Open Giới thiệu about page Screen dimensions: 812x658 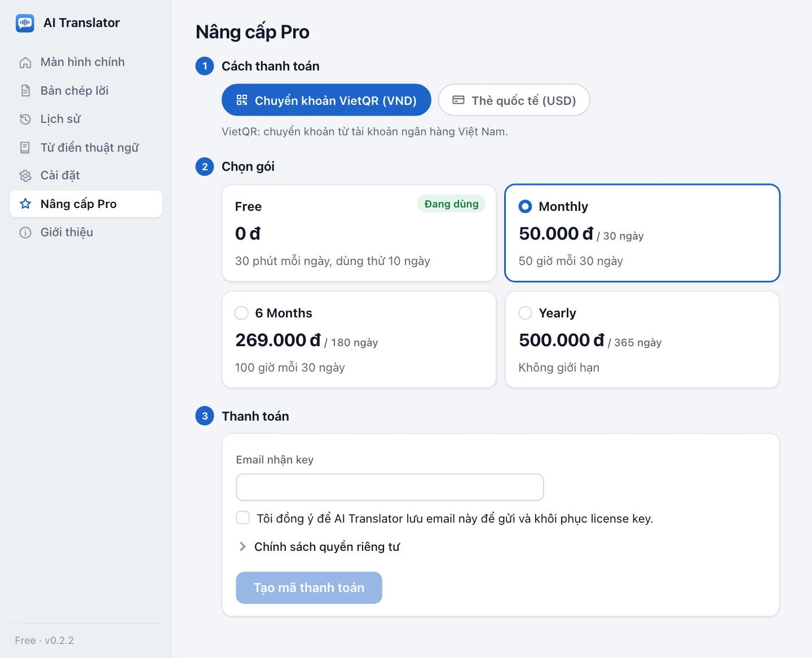[x=86, y=232]
